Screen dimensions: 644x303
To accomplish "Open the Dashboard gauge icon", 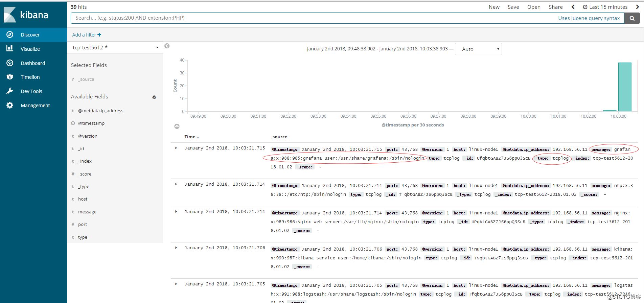I will [10, 63].
